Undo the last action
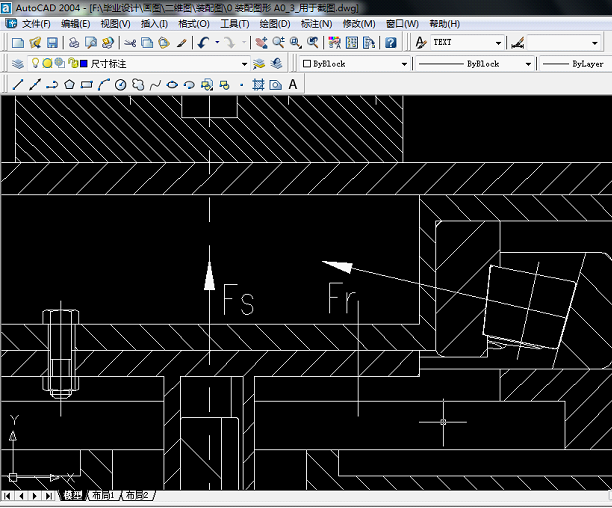This screenshot has width=612, height=508. [x=203, y=43]
